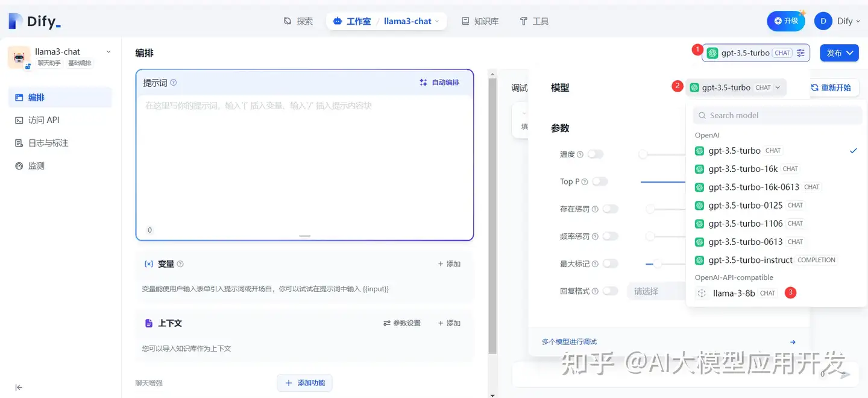
Task: Click the arrow icon beside 多个模型进行调试
Action: tap(793, 342)
